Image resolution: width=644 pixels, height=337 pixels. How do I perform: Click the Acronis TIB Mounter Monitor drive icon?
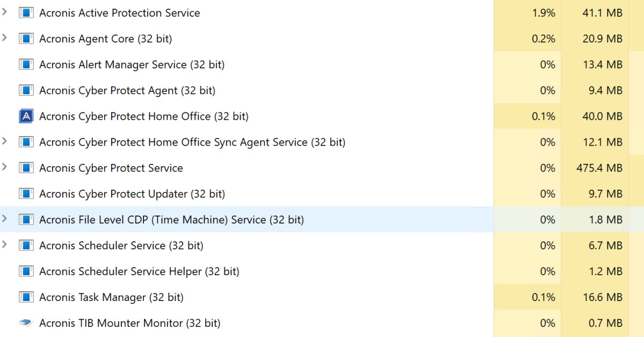tap(26, 323)
